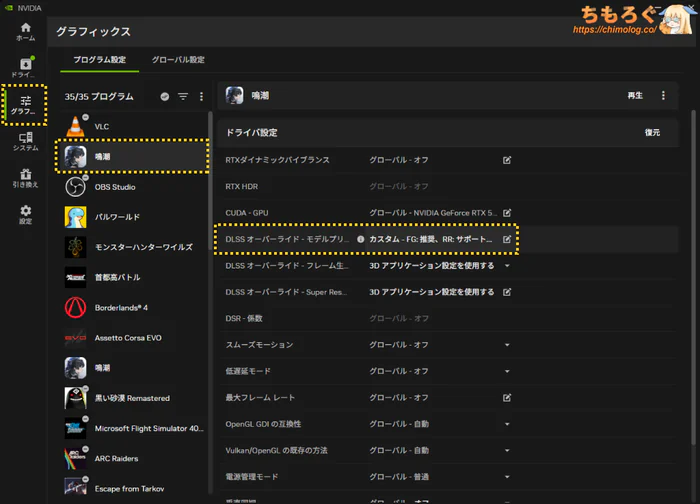Open the ドライバー (Drivers) sidebar icon
The image size is (700, 504).
pyautogui.click(x=26, y=68)
